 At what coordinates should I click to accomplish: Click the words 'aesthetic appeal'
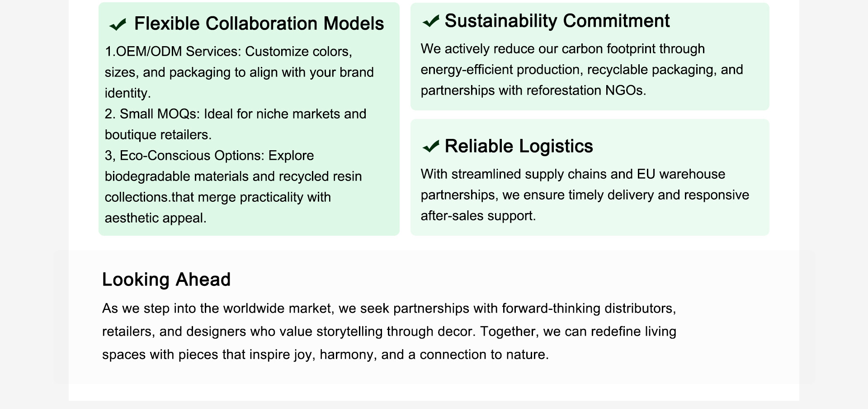click(155, 218)
